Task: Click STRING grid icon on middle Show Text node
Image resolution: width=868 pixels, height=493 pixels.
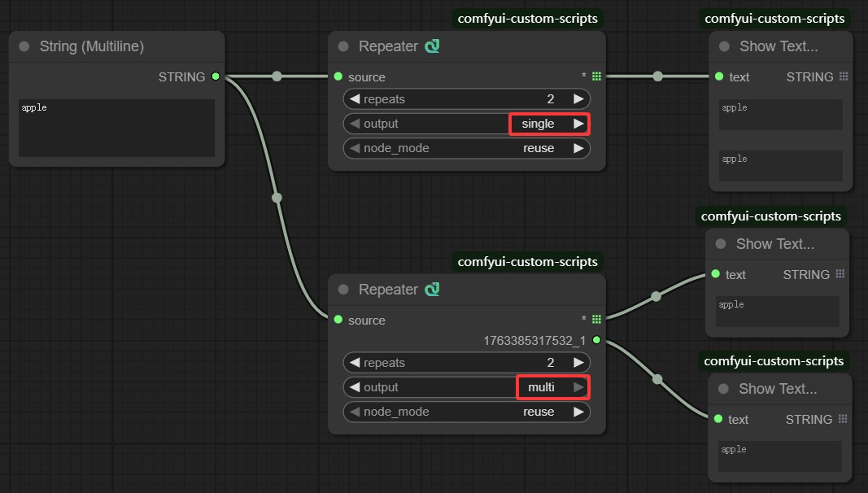Action: click(840, 274)
